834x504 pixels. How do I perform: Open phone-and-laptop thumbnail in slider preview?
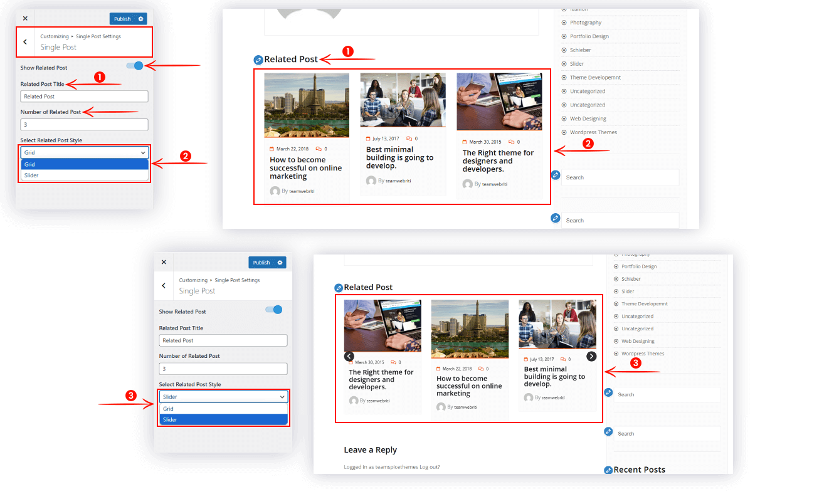[383, 325]
